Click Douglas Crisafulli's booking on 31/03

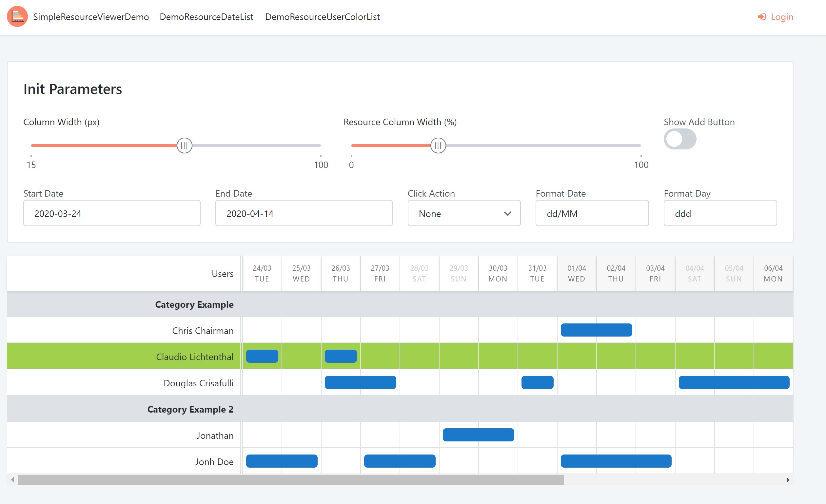pyautogui.click(x=537, y=382)
